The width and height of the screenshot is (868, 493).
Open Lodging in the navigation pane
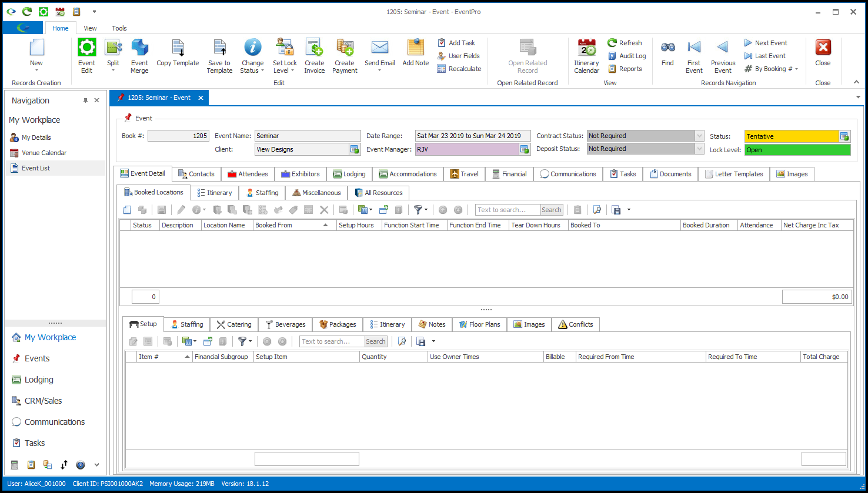pyautogui.click(x=39, y=380)
